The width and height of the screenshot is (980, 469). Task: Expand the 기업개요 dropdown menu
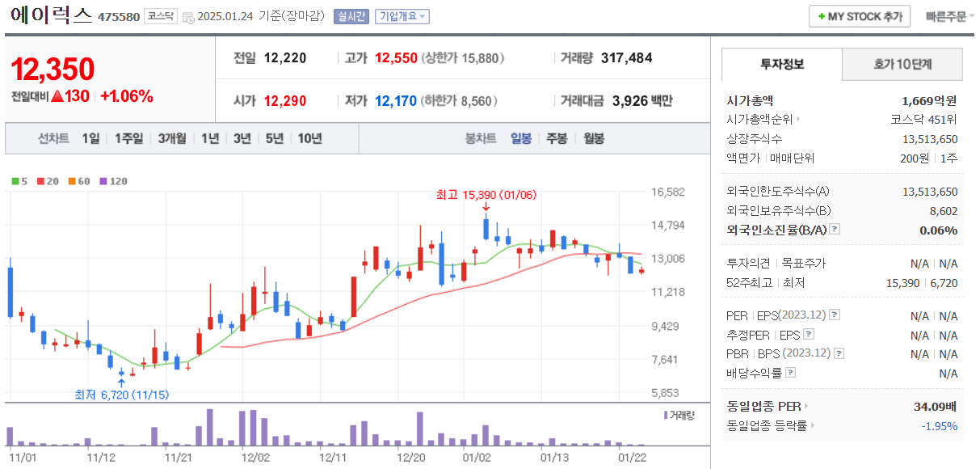click(x=403, y=15)
